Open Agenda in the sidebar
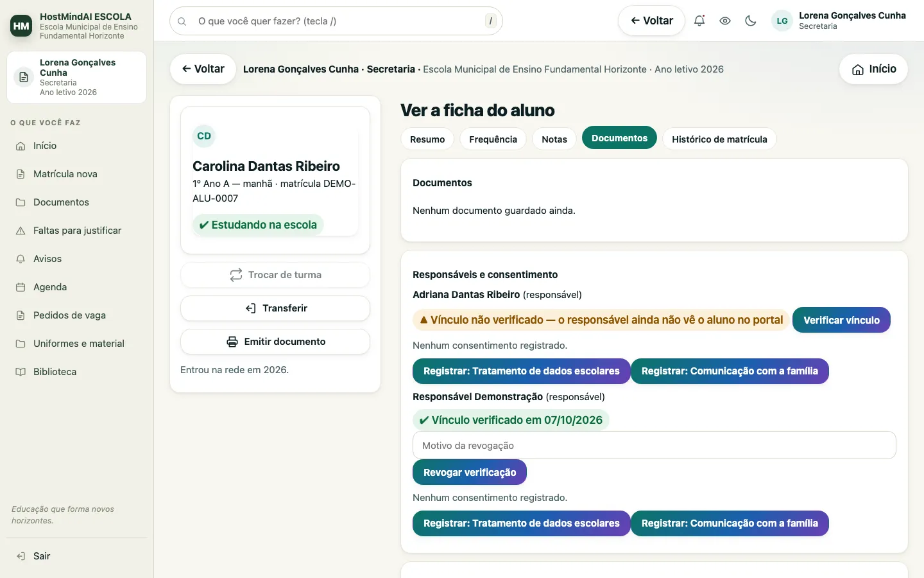This screenshot has width=924, height=578. coord(76,287)
